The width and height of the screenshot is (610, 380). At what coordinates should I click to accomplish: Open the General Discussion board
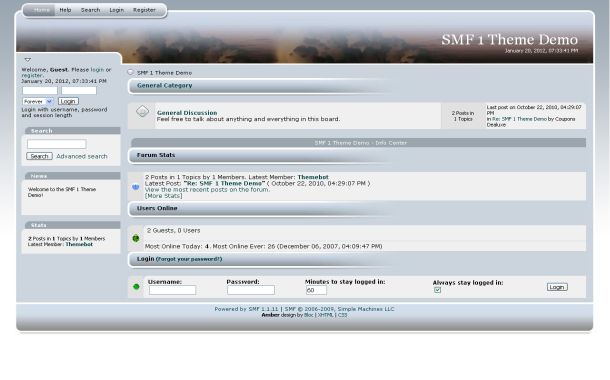(187, 112)
